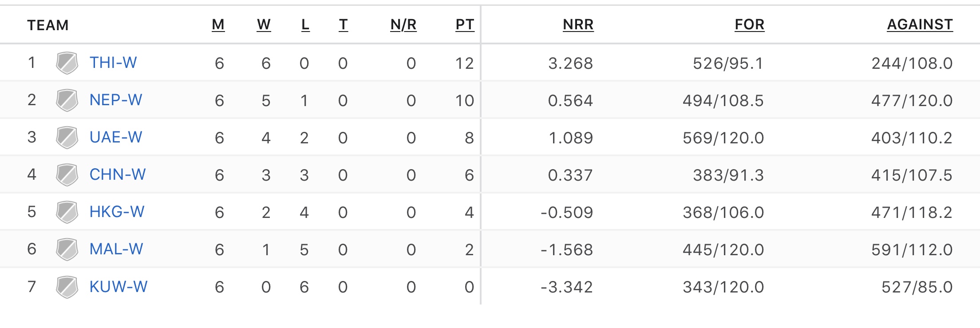Screen dimensions: 980x328
Task: Sort table by NRR column header
Action: pyautogui.click(x=578, y=25)
